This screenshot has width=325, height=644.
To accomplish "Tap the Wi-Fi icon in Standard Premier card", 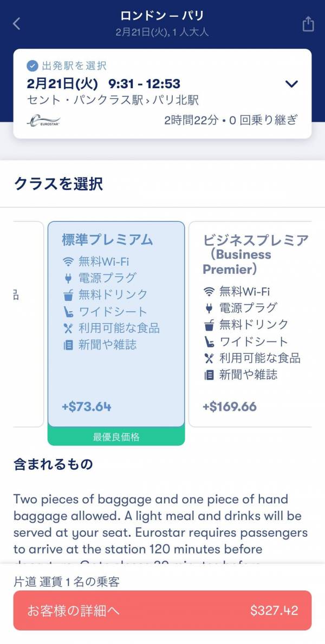I will click(68, 262).
